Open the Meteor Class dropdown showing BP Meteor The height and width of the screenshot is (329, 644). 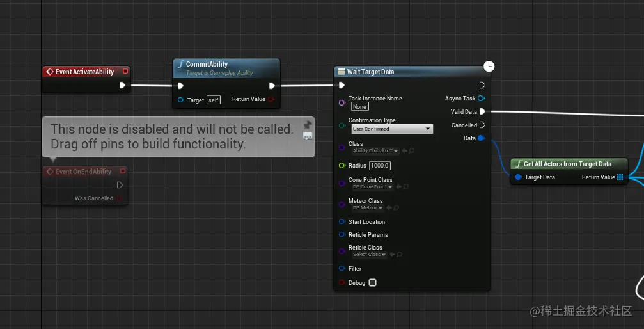tap(368, 207)
